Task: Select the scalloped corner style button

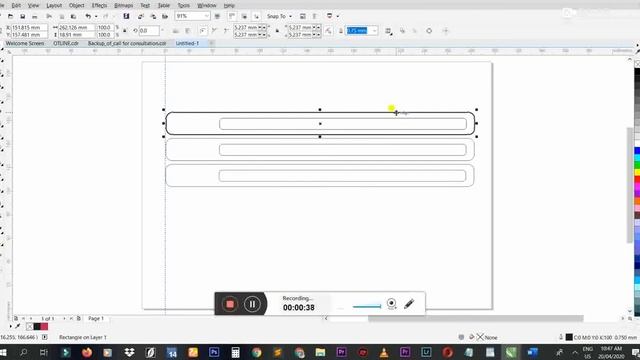Action: 214,31
